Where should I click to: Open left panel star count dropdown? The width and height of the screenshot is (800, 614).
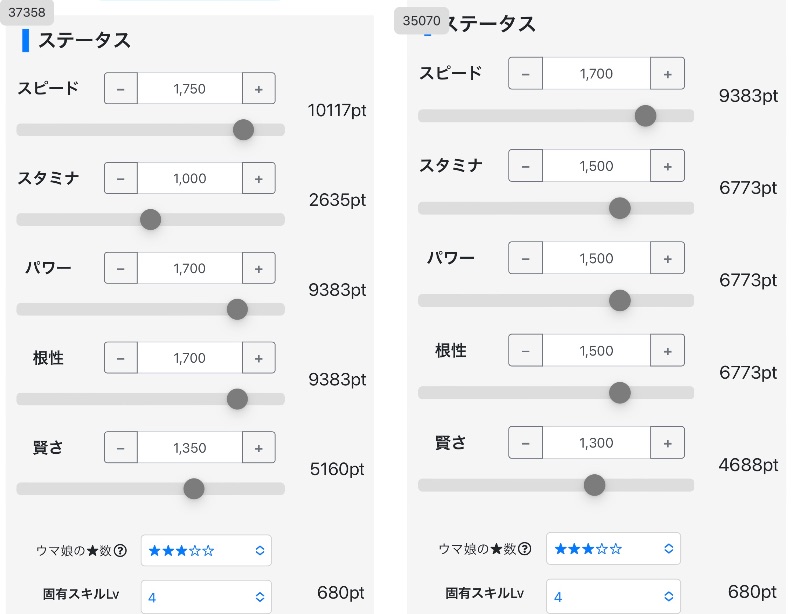click(x=206, y=550)
